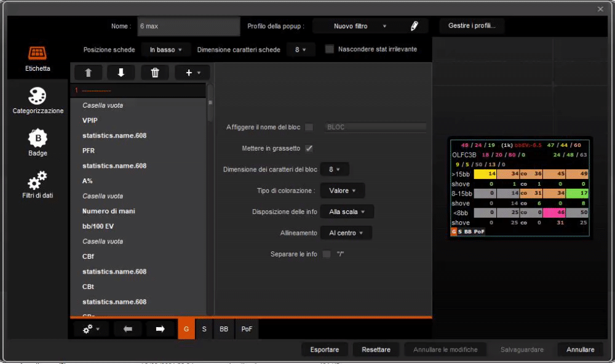Enable Affiggere il nome del bloc
The width and height of the screenshot is (615, 364).
click(309, 127)
